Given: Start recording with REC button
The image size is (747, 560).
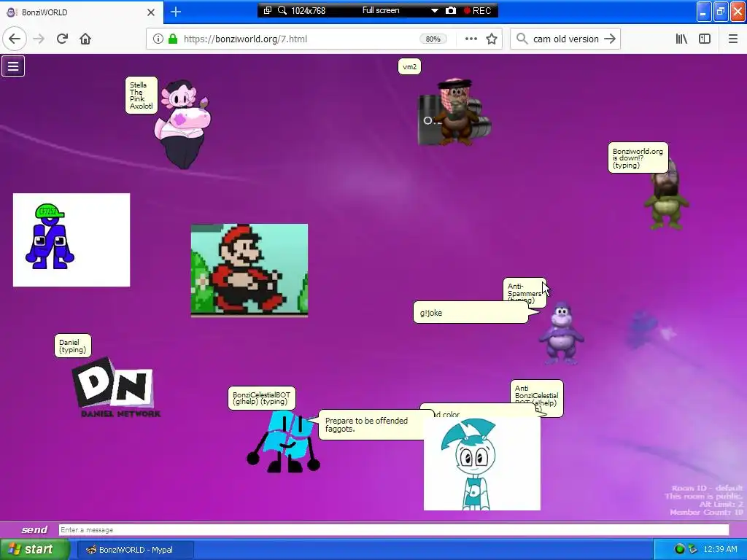Looking at the screenshot, I should [477, 10].
